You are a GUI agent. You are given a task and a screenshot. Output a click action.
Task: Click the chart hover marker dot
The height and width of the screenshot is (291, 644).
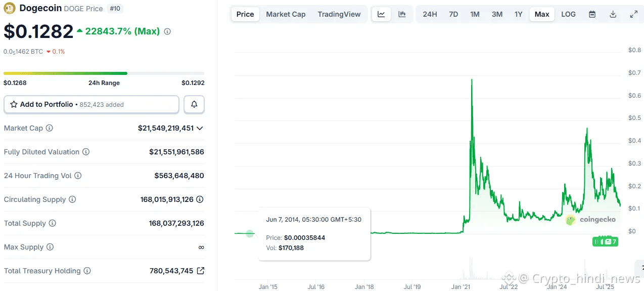tap(250, 233)
